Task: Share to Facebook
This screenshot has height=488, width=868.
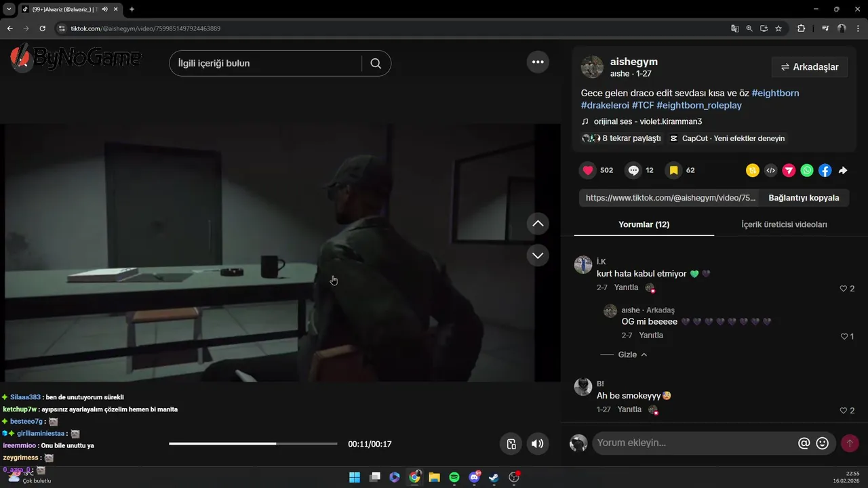Action: point(825,171)
